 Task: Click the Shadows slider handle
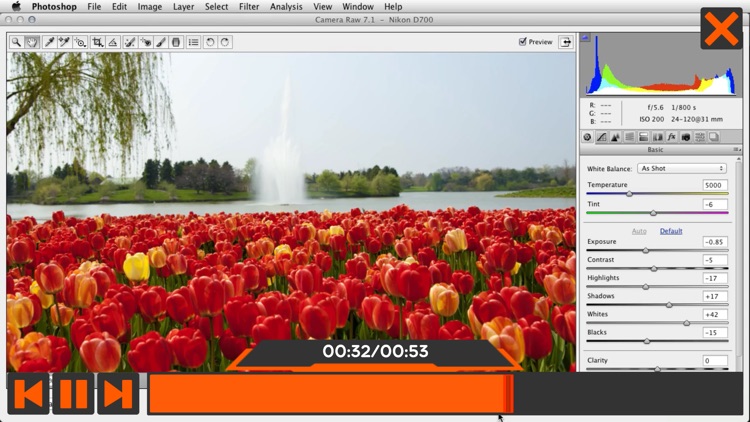tap(669, 305)
